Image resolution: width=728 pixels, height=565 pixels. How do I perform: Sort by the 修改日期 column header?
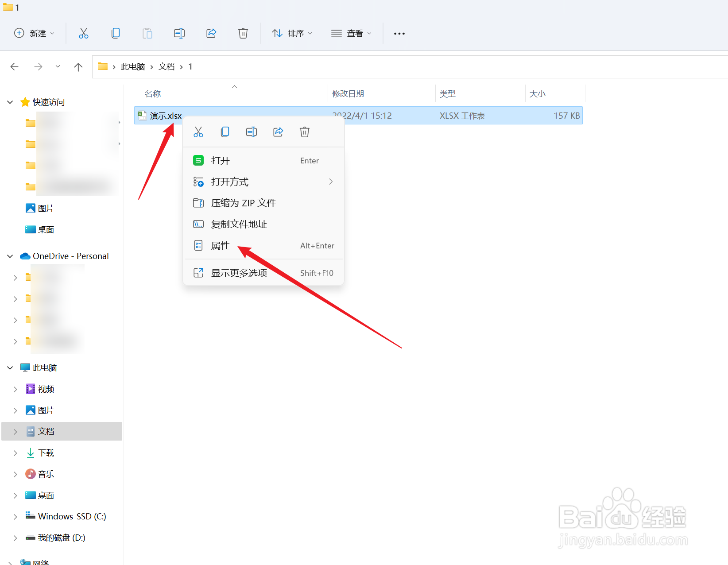pyautogui.click(x=348, y=94)
